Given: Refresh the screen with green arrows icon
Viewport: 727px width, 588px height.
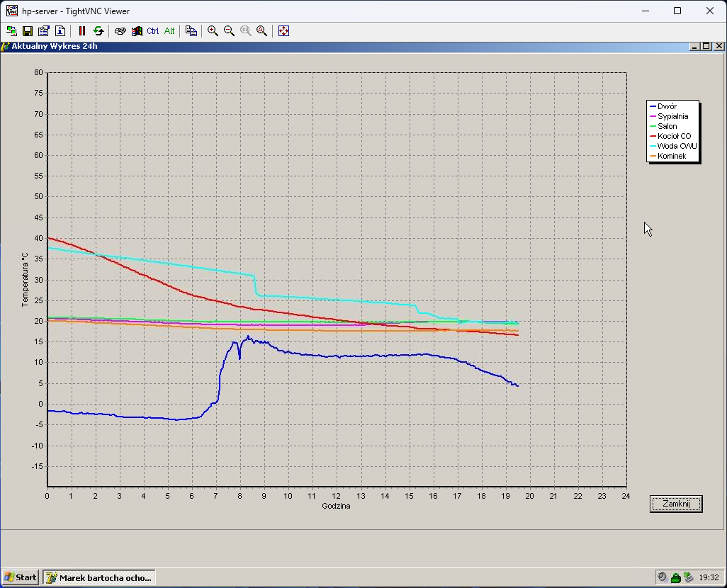Looking at the screenshot, I should 98,31.
